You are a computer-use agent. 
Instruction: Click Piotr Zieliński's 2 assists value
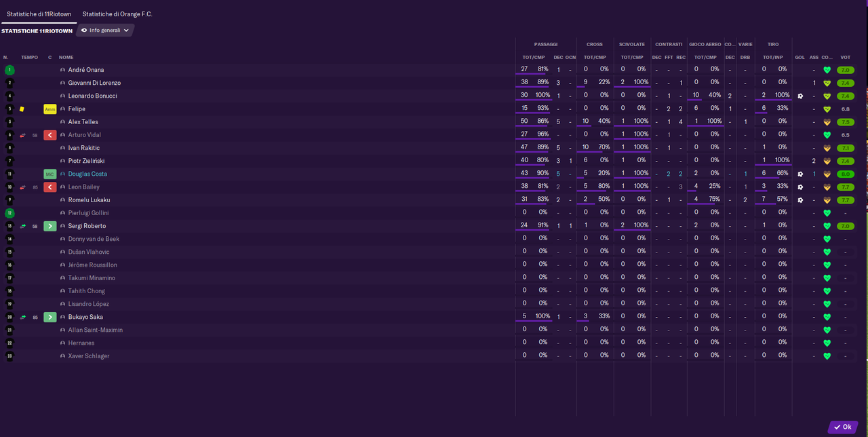coord(814,161)
